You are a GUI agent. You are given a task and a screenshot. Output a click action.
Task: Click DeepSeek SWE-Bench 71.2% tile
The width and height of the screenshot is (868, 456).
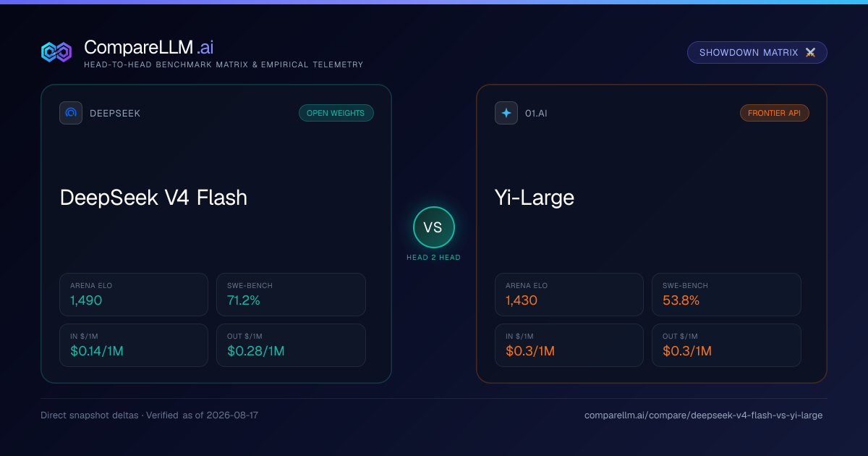click(291, 295)
